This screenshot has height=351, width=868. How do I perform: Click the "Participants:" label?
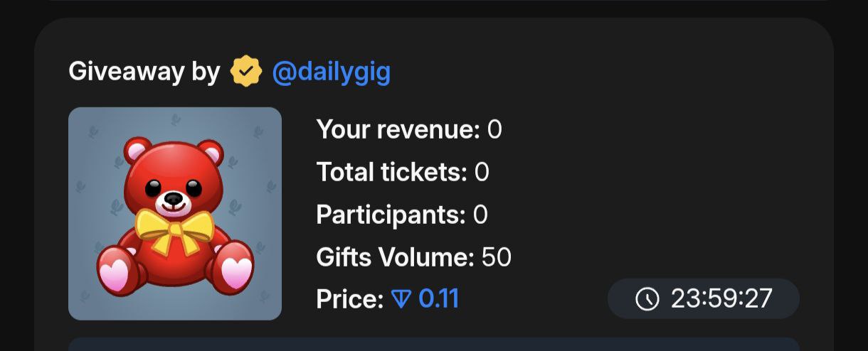391,215
